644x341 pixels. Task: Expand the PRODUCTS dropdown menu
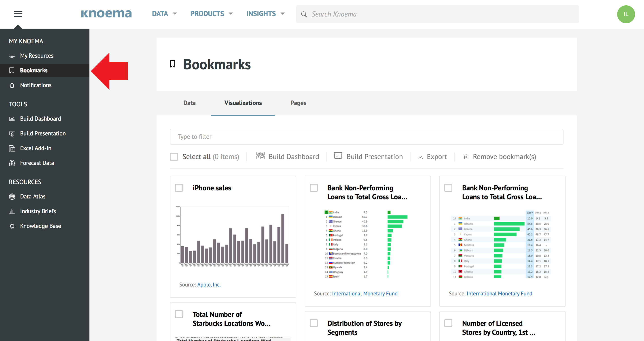point(212,14)
